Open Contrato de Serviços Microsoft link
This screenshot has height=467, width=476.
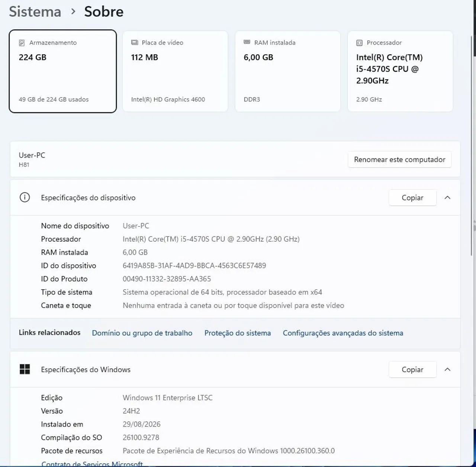click(x=92, y=464)
